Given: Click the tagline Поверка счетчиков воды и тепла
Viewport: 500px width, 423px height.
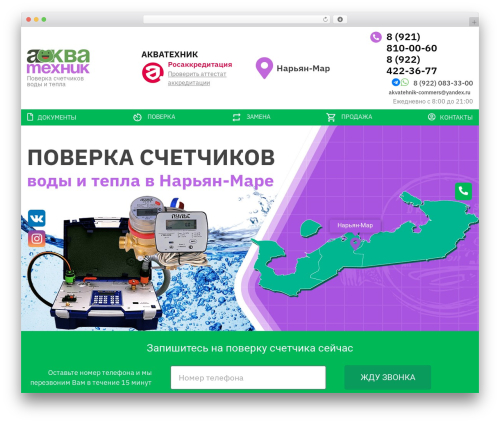Looking at the screenshot, I should click(x=55, y=81).
